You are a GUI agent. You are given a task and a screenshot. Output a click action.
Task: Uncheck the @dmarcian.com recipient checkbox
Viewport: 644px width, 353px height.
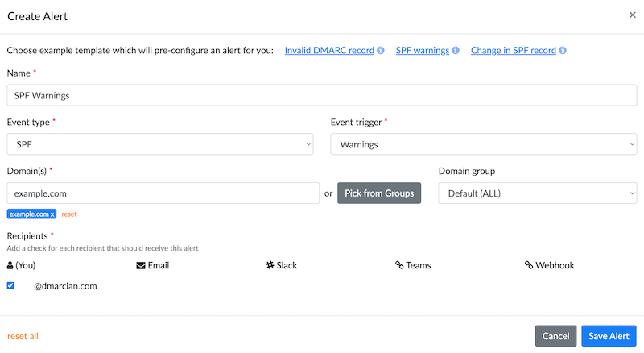point(10,285)
